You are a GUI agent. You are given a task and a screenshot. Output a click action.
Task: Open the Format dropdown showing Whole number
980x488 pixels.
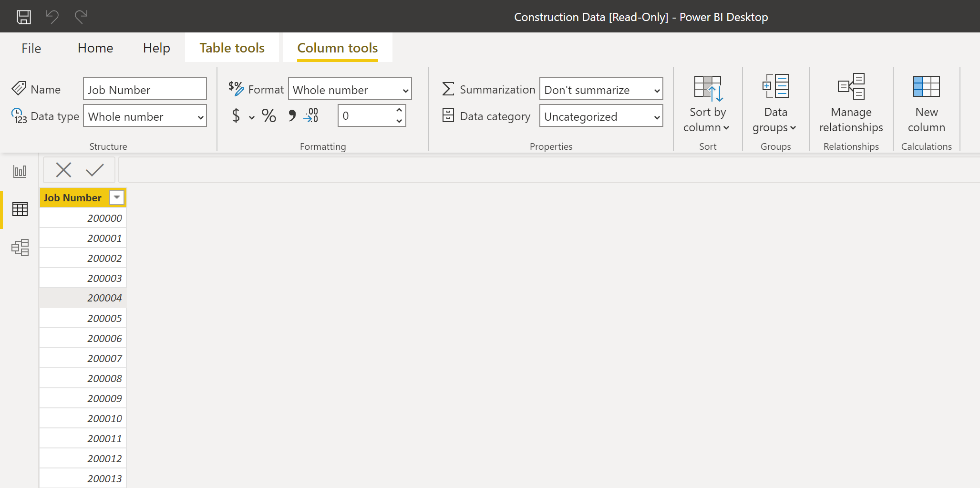[350, 89]
